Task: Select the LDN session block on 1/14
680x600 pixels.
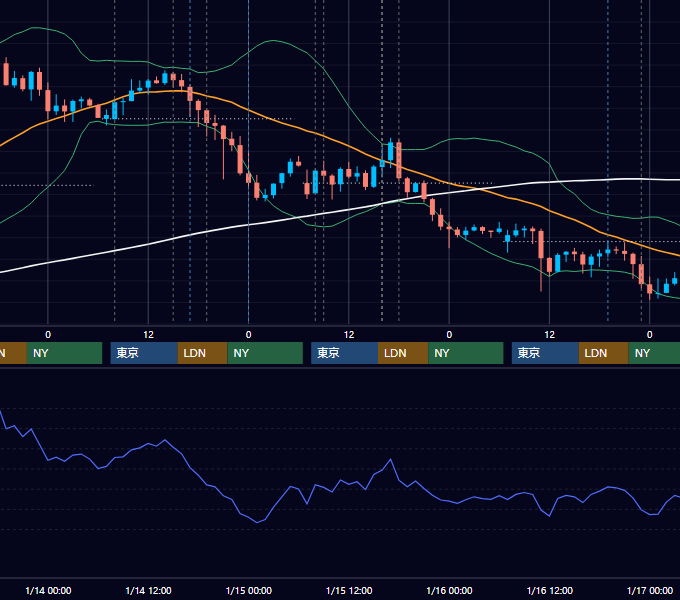Action: coord(203,353)
